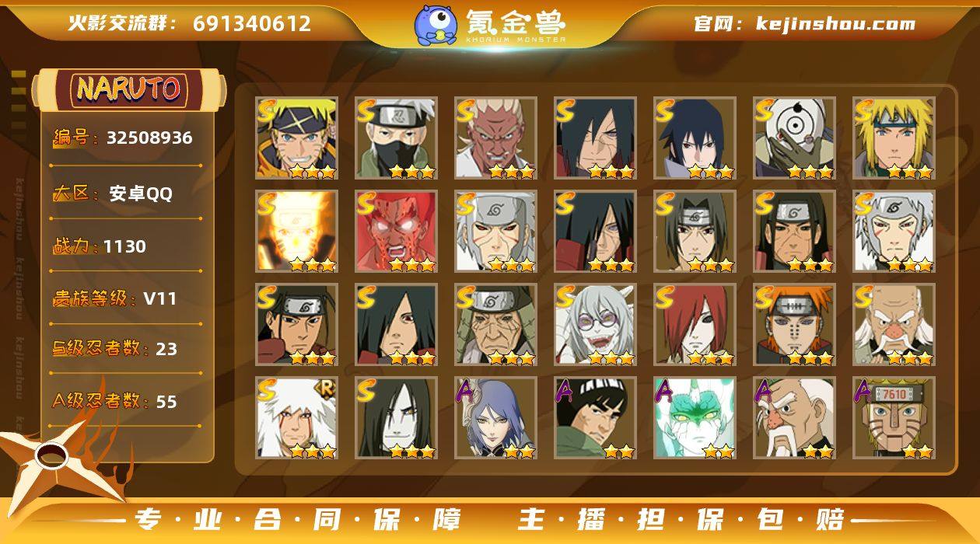Screen dimensions: 980x544
Task: Choose the orange spiral-mask Tobi portrait
Action: 794,138
